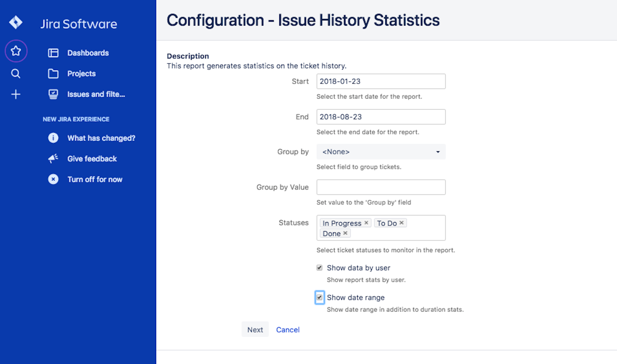Go to Projects in the sidebar
The width and height of the screenshot is (617, 364).
(81, 73)
